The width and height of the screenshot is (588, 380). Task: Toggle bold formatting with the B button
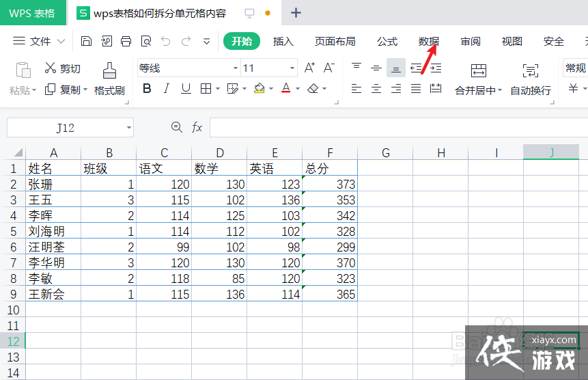pyautogui.click(x=146, y=89)
